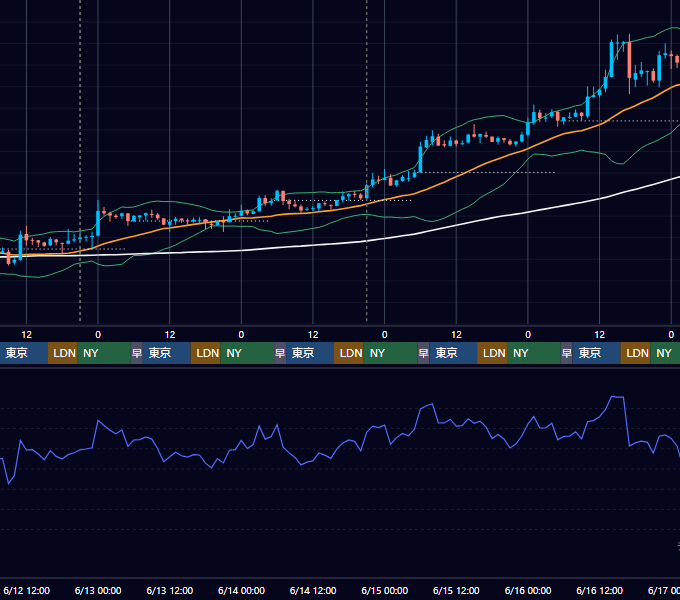Select the NY session block above 6/16 00:00
Viewport: 680px width, 600px height.
(x=533, y=353)
